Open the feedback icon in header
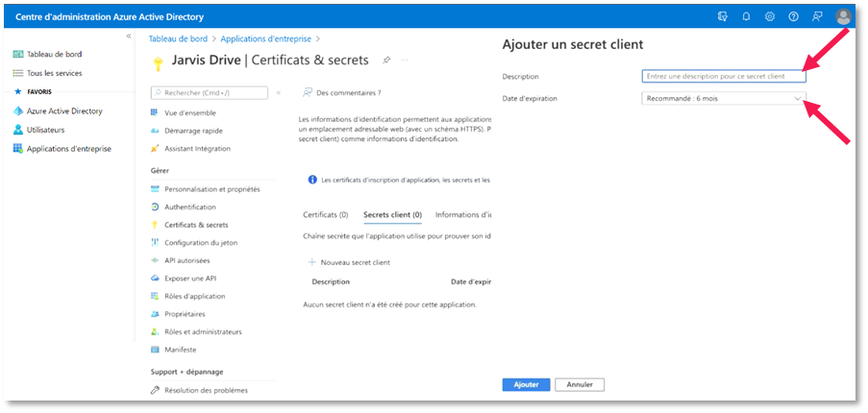Viewport: 868px width, 413px height. coord(817,17)
